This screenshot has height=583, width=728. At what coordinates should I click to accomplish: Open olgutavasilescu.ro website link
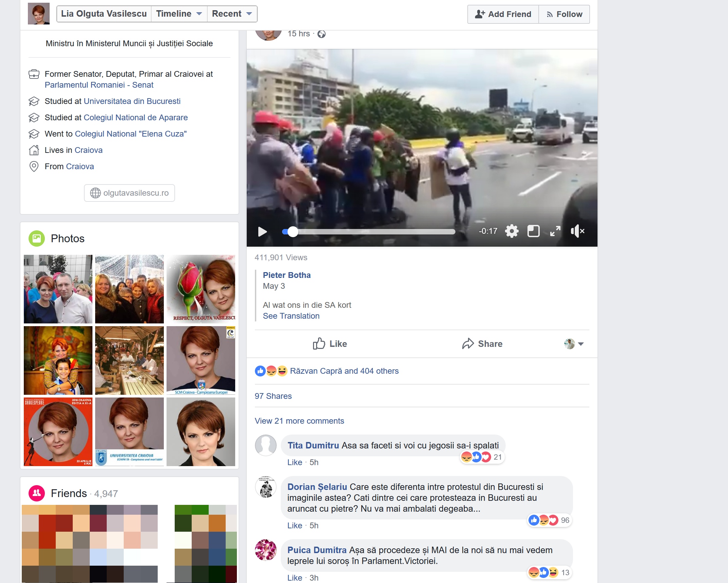[129, 193]
